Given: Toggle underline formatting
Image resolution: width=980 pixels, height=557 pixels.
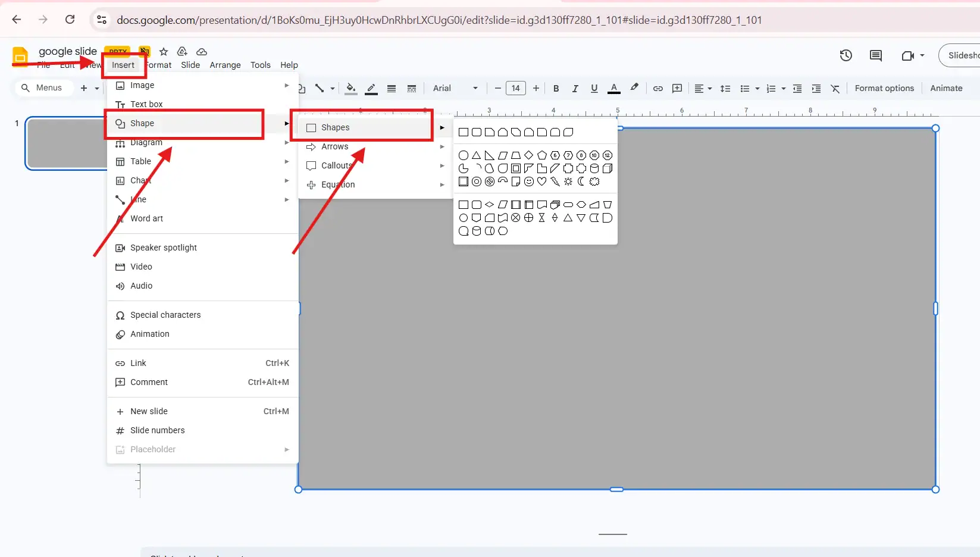Looking at the screenshot, I should [x=594, y=88].
